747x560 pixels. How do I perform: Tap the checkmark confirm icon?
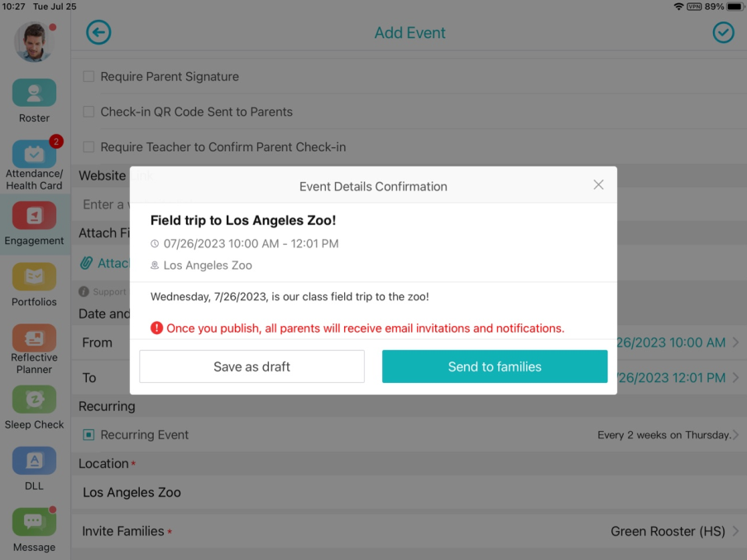(x=723, y=32)
